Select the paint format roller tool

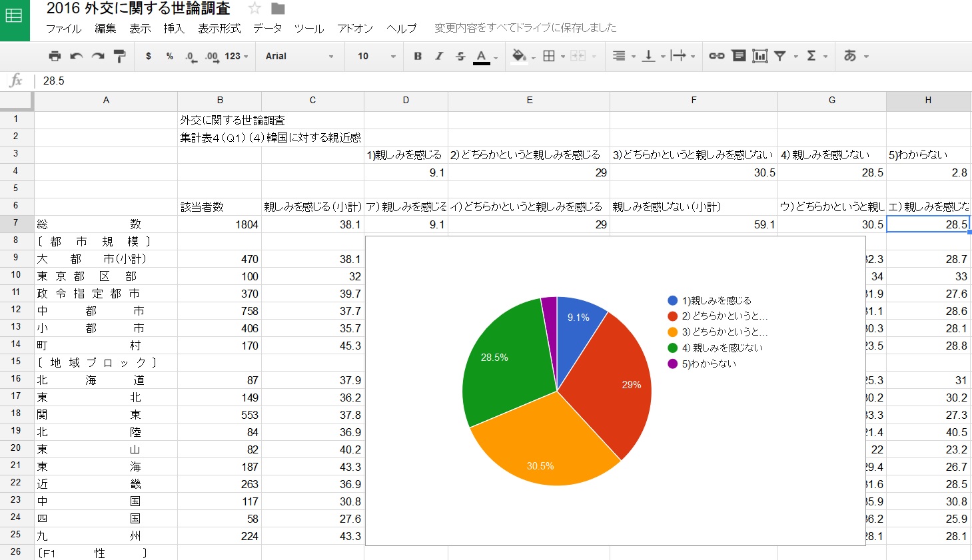point(120,56)
